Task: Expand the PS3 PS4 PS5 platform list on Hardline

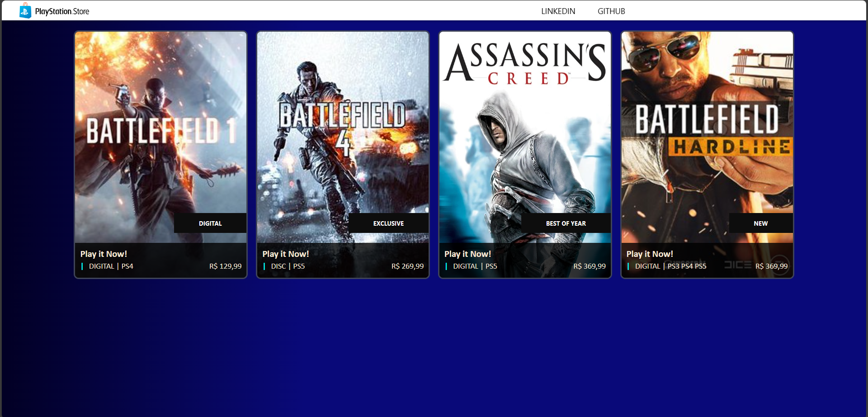Action: 687,266
